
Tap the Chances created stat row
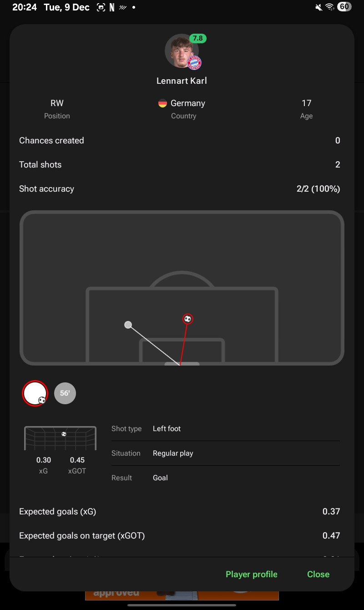pyautogui.click(x=180, y=141)
